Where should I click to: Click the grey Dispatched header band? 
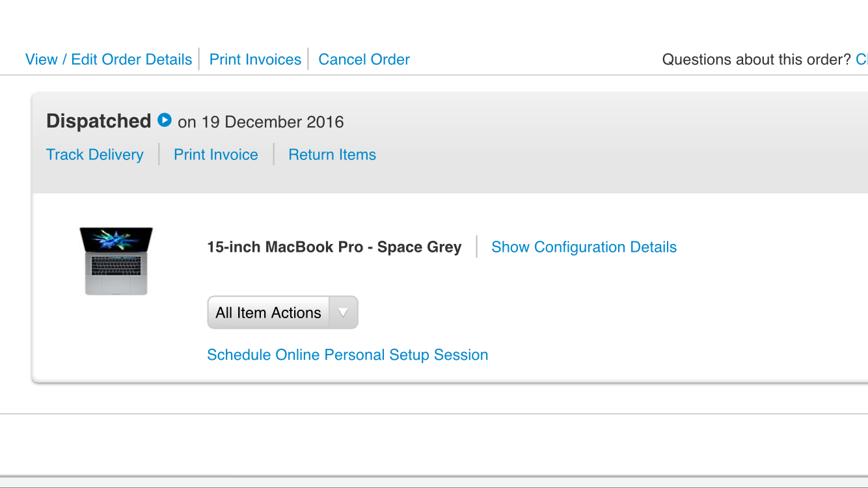(x=450, y=142)
